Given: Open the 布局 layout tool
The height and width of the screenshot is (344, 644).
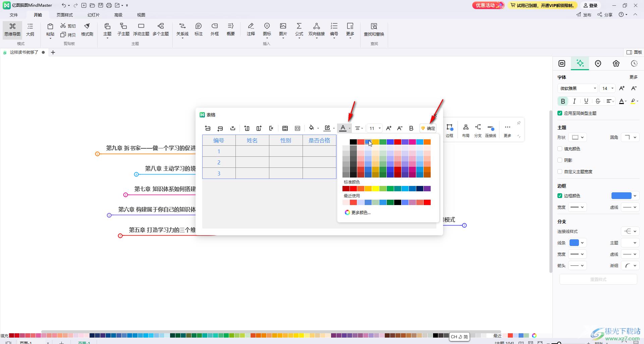Looking at the screenshot, I should pos(466,131).
